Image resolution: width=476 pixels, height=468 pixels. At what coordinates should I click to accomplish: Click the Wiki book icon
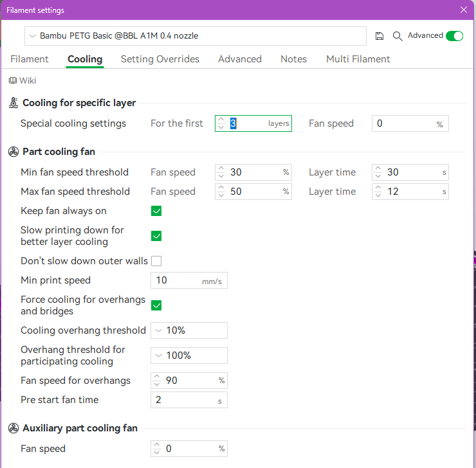click(12, 80)
